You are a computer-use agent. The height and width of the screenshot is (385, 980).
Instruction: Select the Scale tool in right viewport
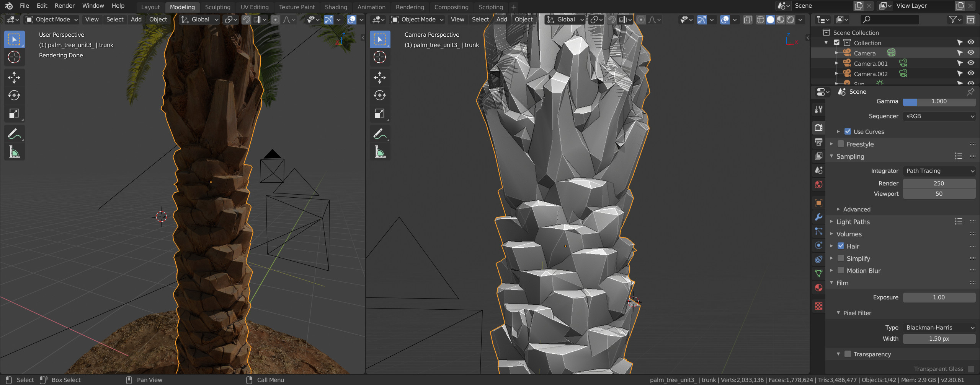[380, 114]
